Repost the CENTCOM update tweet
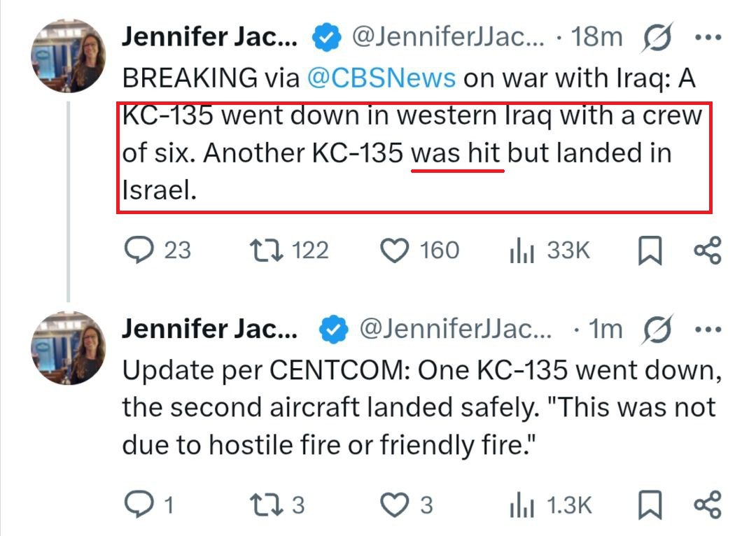Viewport: 756px width, 536px height. [277, 505]
